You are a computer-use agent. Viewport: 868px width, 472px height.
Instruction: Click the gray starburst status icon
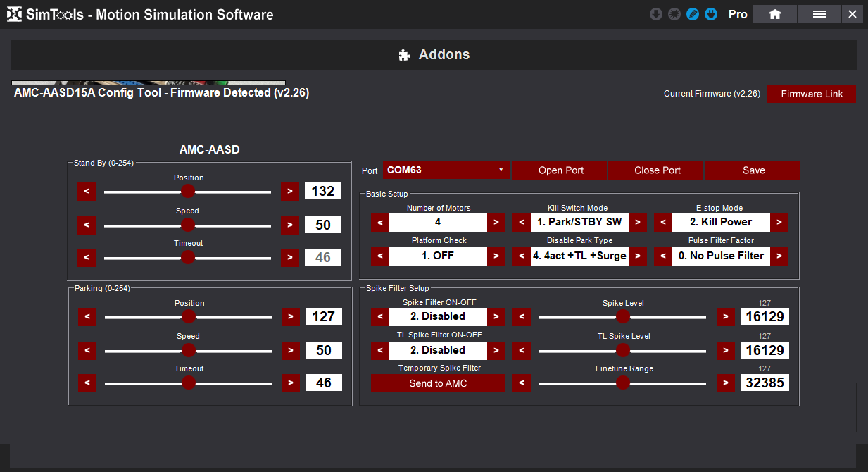pyautogui.click(x=674, y=14)
